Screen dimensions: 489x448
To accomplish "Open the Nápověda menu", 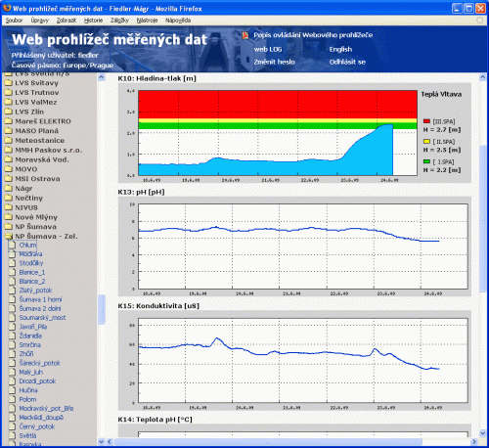I will coord(178,21).
